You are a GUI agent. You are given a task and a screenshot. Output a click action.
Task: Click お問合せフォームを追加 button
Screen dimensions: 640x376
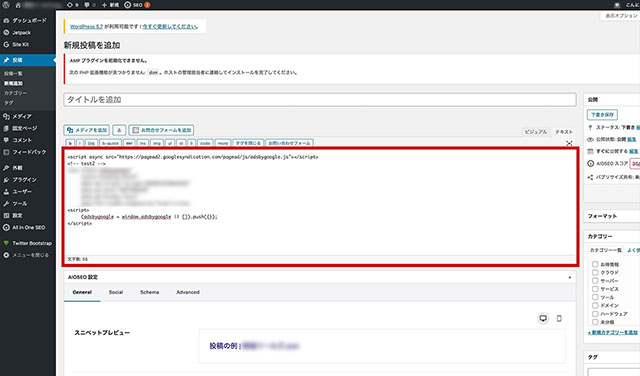coord(161,130)
